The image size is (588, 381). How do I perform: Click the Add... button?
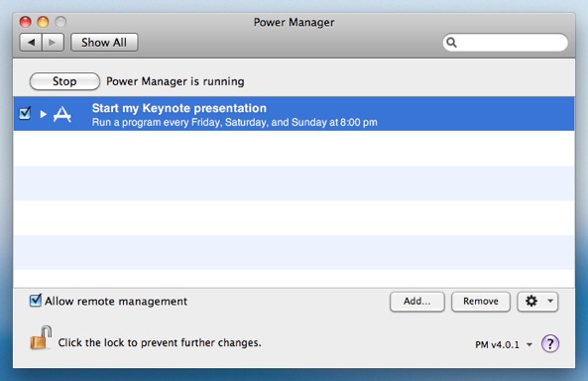click(417, 302)
